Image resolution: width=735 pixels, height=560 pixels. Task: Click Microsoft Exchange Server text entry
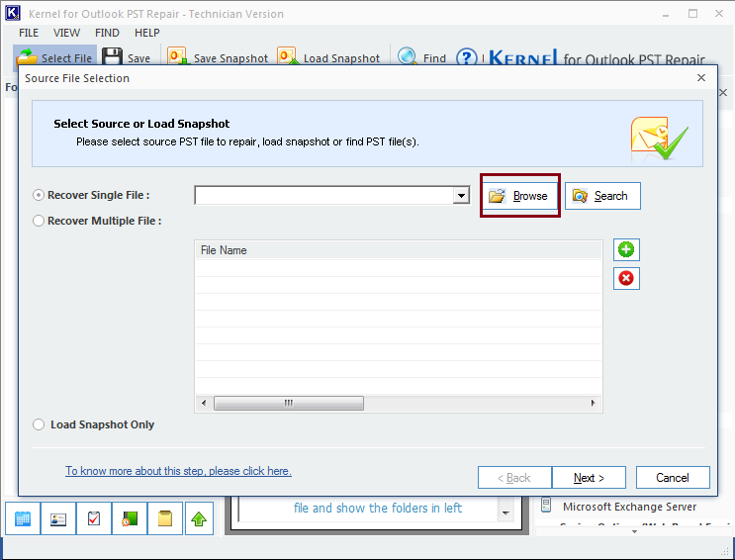pyautogui.click(x=629, y=507)
